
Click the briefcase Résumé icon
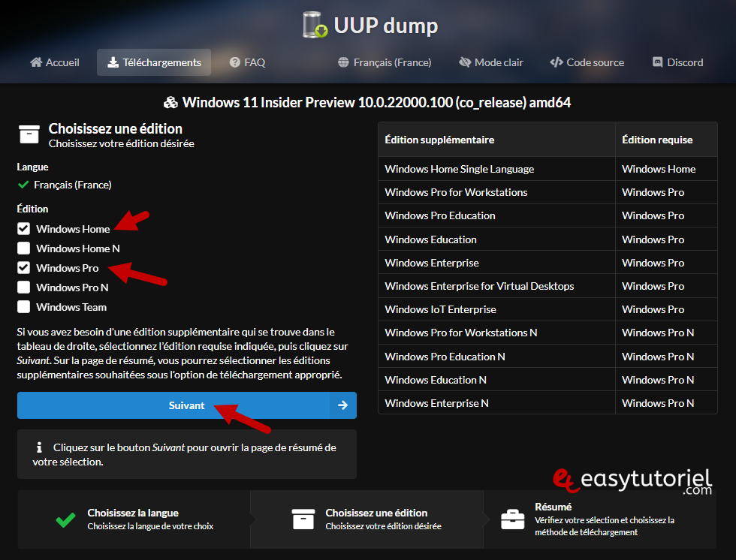pyautogui.click(x=512, y=519)
